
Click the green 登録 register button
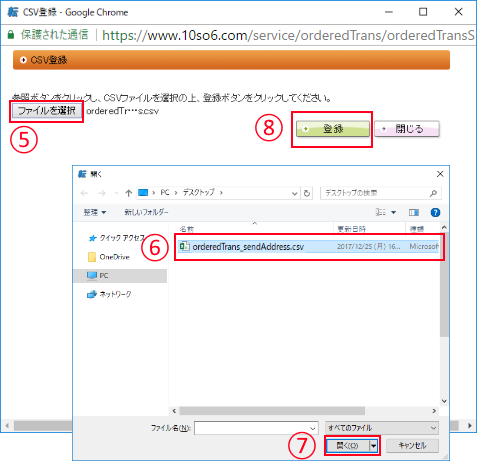coord(332,129)
